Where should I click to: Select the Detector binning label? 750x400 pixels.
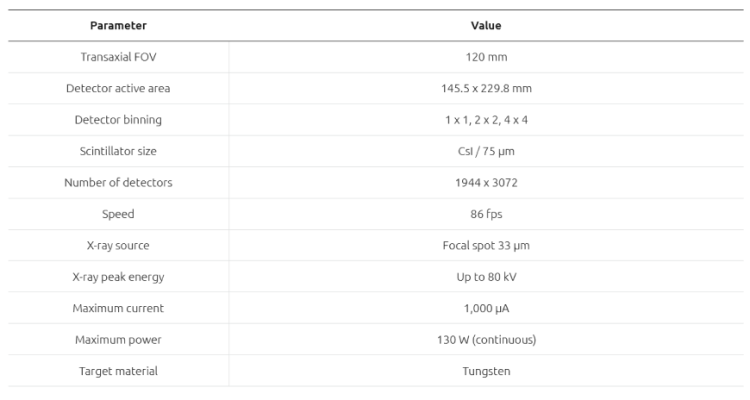pos(118,119)
